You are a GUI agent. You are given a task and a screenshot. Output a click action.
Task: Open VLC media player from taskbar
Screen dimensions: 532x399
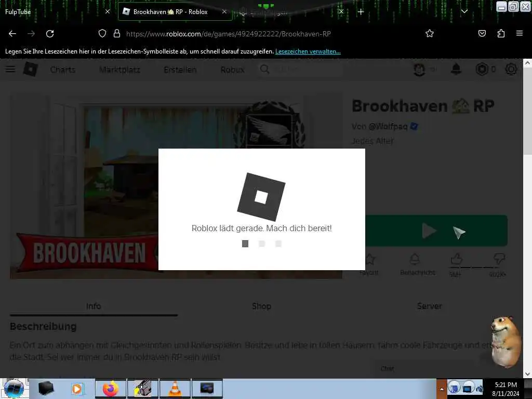175,389
